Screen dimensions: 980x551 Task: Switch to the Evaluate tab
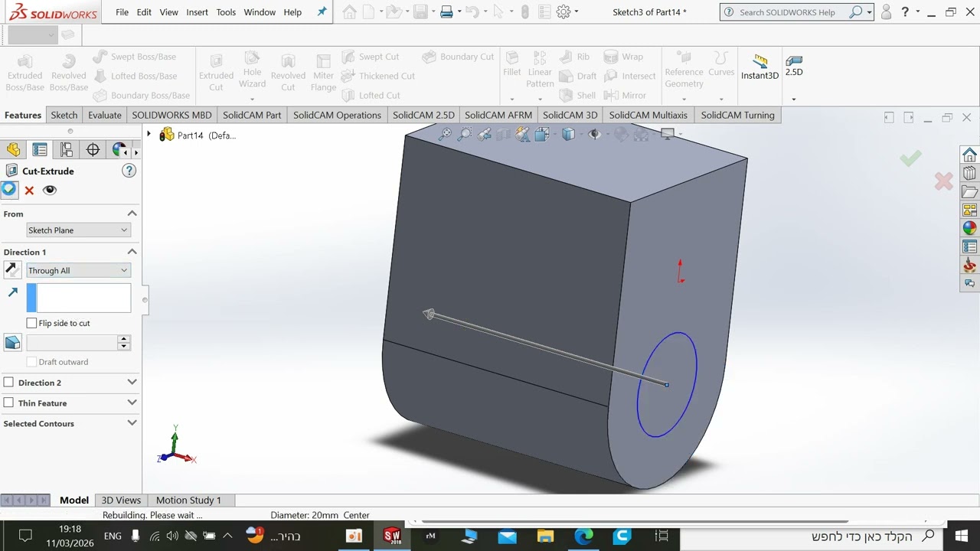104,115
